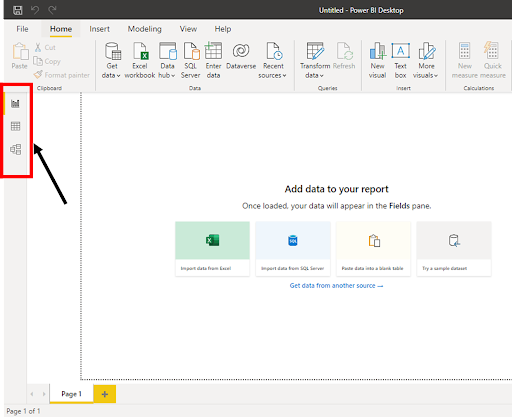
Task: Click the Page 1 of 1 status text
Action: pyautogui.click(x=23, y=411)
